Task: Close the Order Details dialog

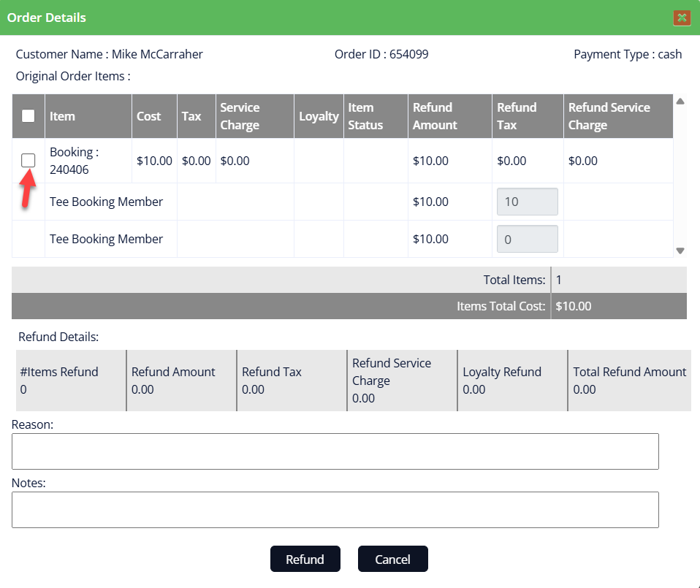Action: click(x=682, y=18)
